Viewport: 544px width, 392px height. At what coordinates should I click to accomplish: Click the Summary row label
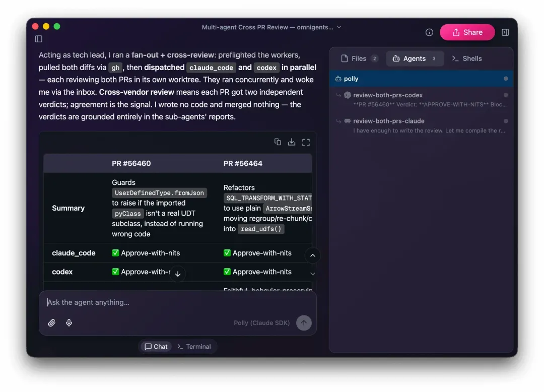69,208
